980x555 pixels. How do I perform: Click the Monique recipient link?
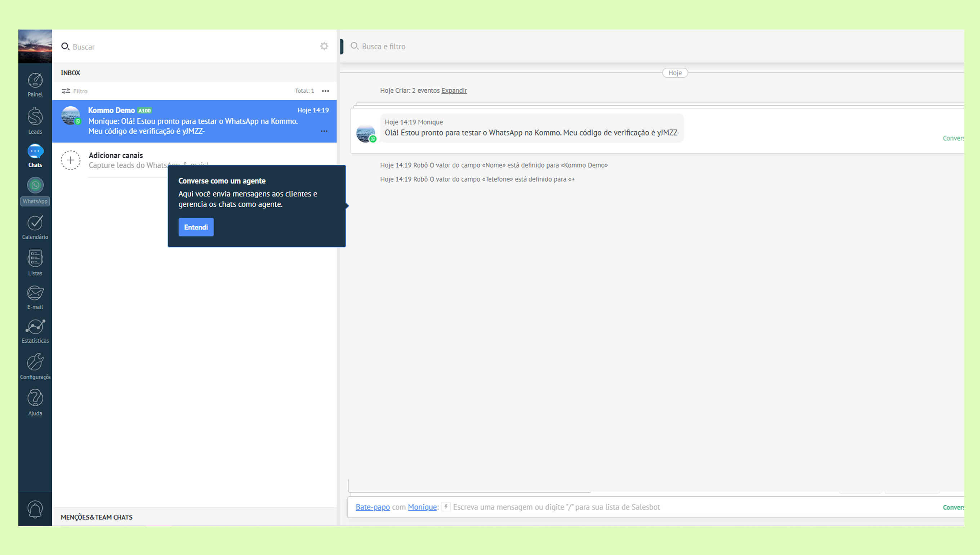point(422,507)
